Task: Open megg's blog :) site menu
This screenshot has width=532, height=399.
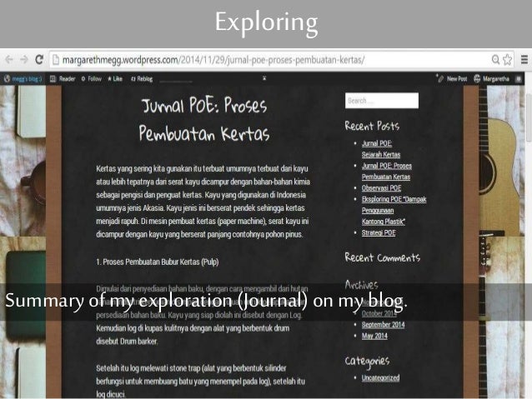Action: coord(23,79)
